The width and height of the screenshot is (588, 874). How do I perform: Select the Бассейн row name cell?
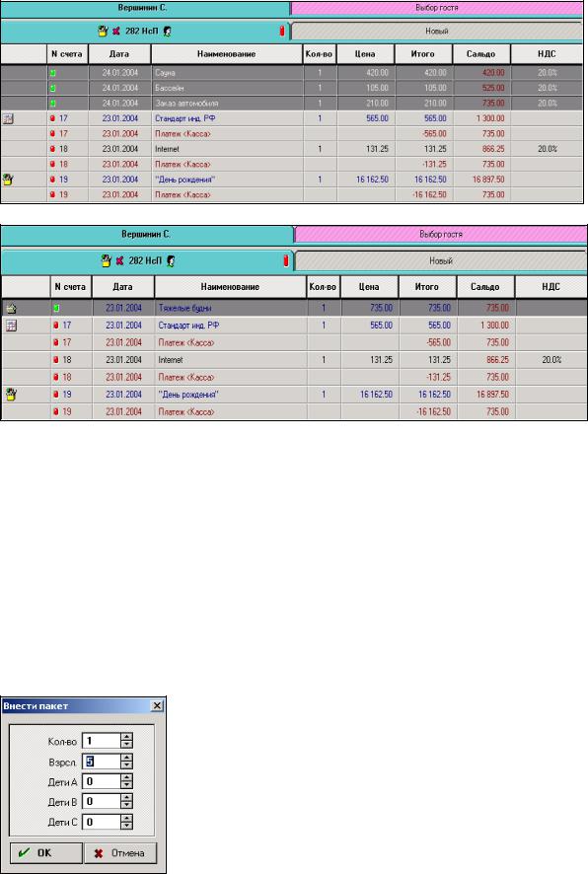[x=227, y=88]
